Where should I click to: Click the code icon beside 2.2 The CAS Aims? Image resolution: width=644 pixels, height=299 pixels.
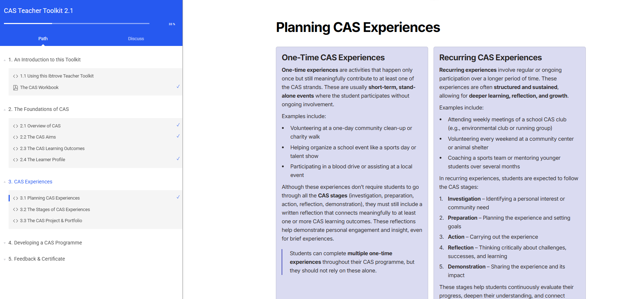tap(15, 137)
